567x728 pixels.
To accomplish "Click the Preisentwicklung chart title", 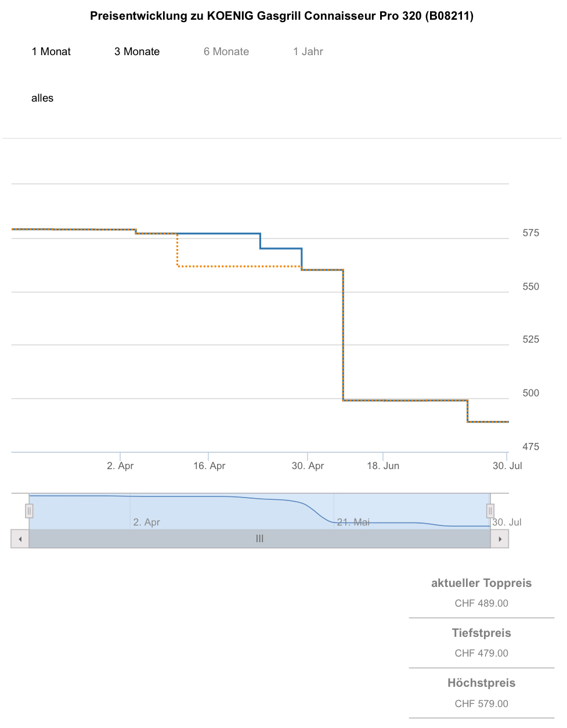I will (x=281, y=16).
